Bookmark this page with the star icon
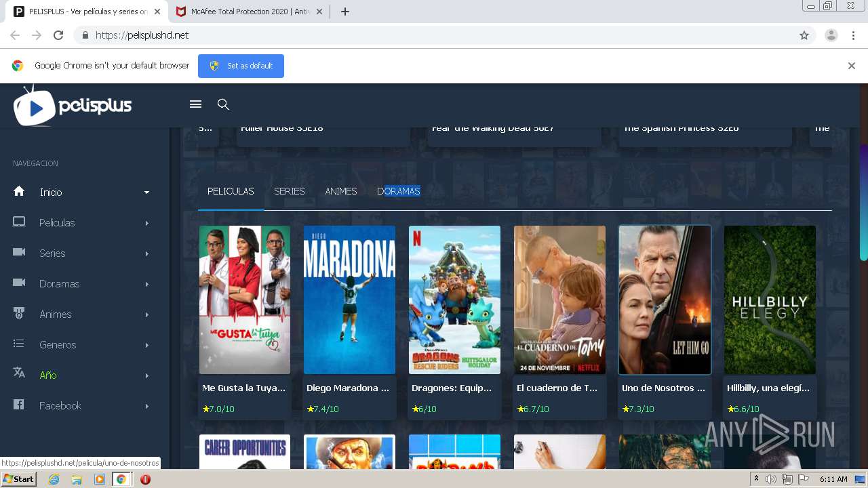Viewport: 868px width, 488px height. 804,35
